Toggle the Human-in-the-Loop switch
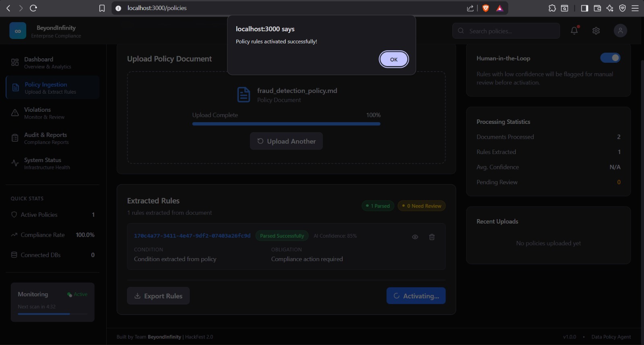644x345 pixels. point(610,58)
